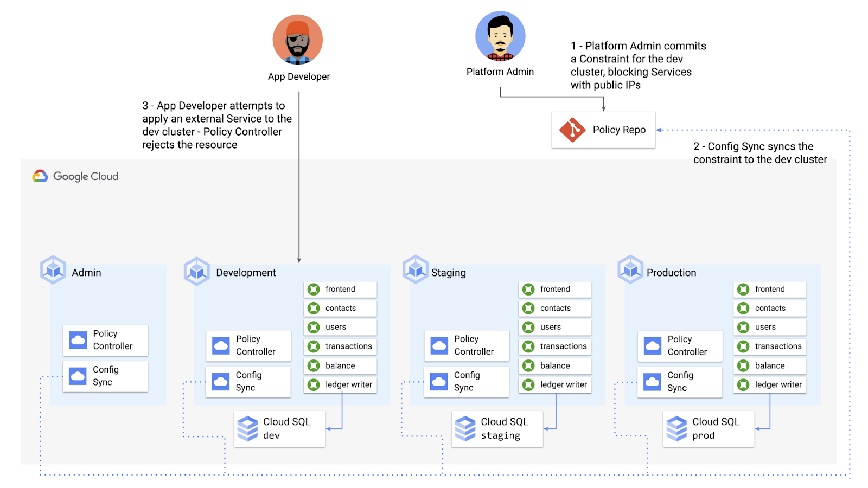The height and width of the screenshot is (488, 868).
Task: Click Development ledger writer service icon
Action: [314, 385]
